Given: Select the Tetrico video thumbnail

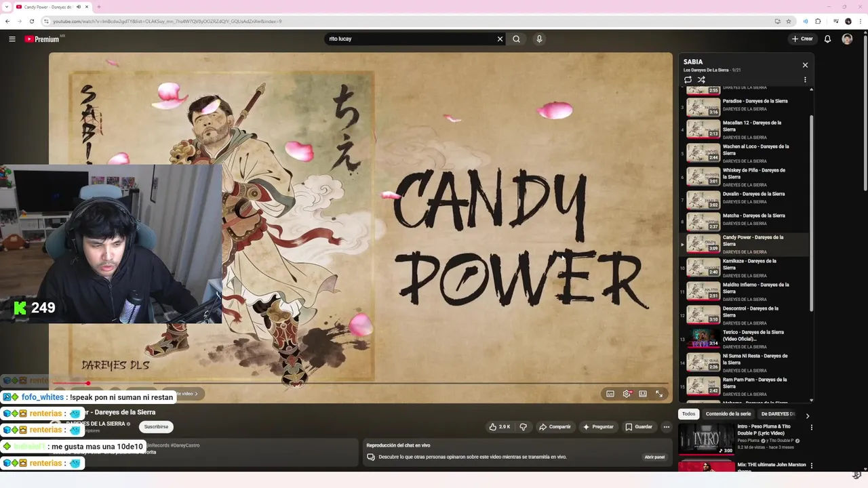Looking at the screenshot, I should click(703, 338).
